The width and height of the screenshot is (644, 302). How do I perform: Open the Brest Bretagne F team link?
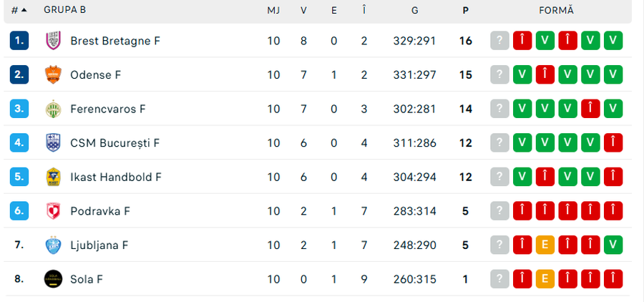[115, 41]
